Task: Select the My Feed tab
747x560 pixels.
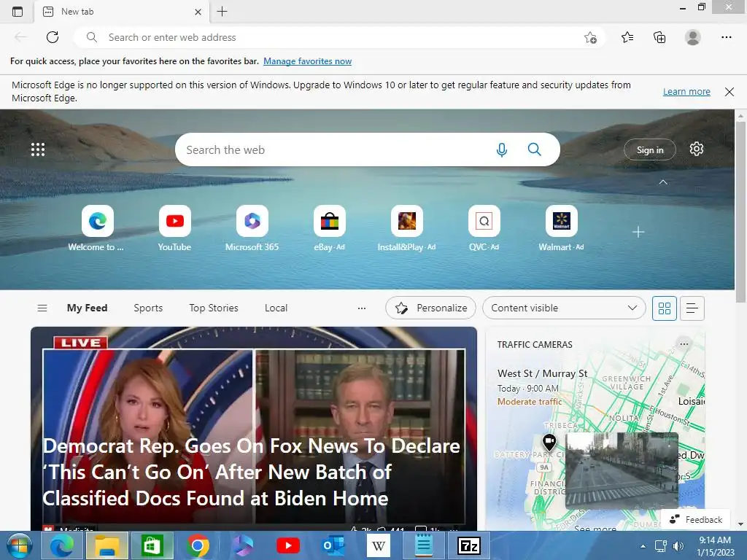Action: [x=88, y=308]
